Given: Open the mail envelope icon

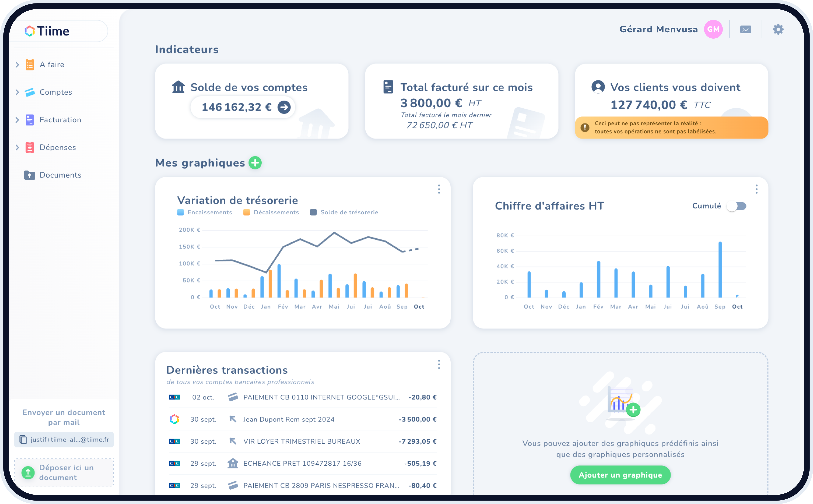Looking at the screenshot, I should click(x=745, y=29).
